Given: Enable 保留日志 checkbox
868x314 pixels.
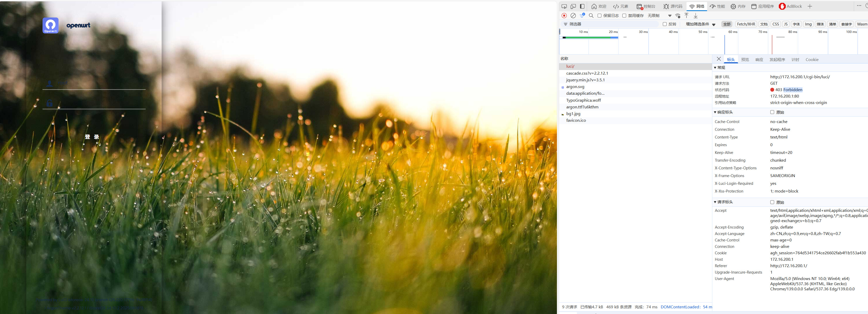Looking at the screenshot, I should pos(599,15).
